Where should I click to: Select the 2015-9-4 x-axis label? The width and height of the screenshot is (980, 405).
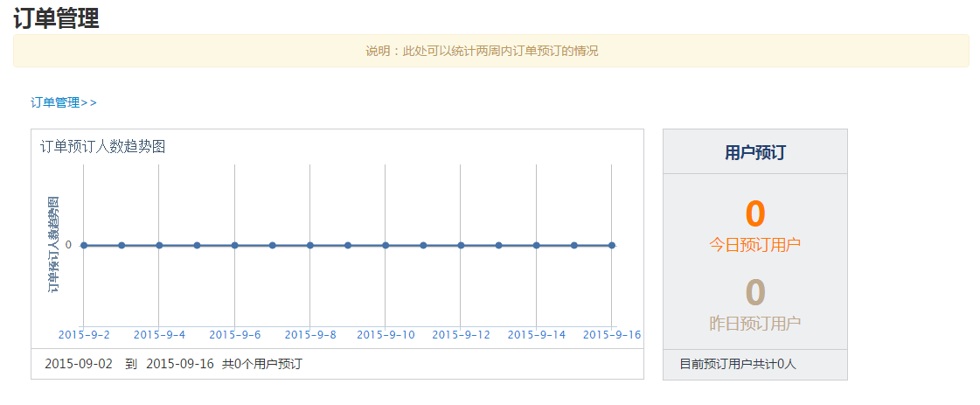(159, 335)
